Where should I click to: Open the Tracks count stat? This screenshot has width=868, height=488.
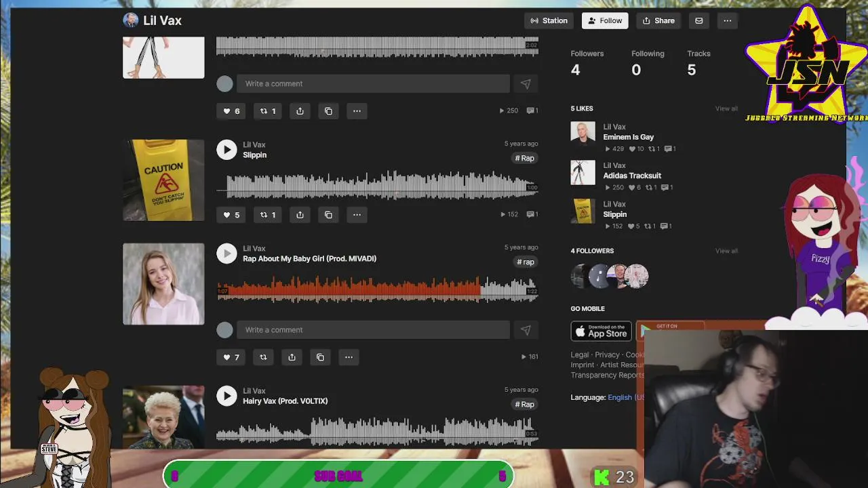point(698,62)
